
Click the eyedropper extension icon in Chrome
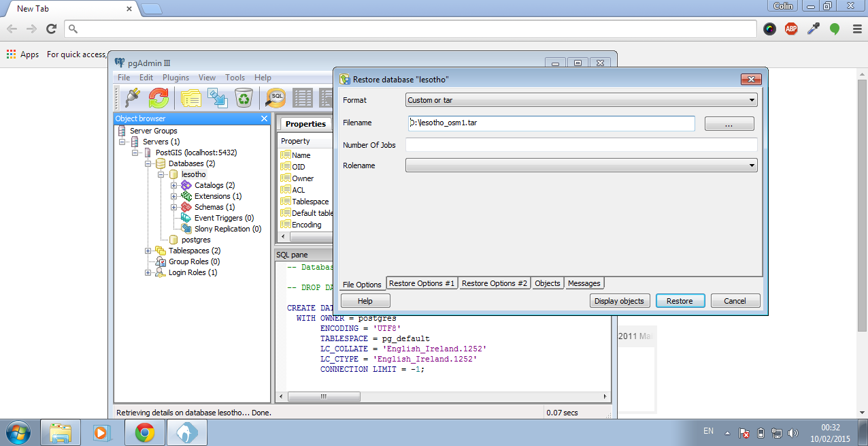813,29
